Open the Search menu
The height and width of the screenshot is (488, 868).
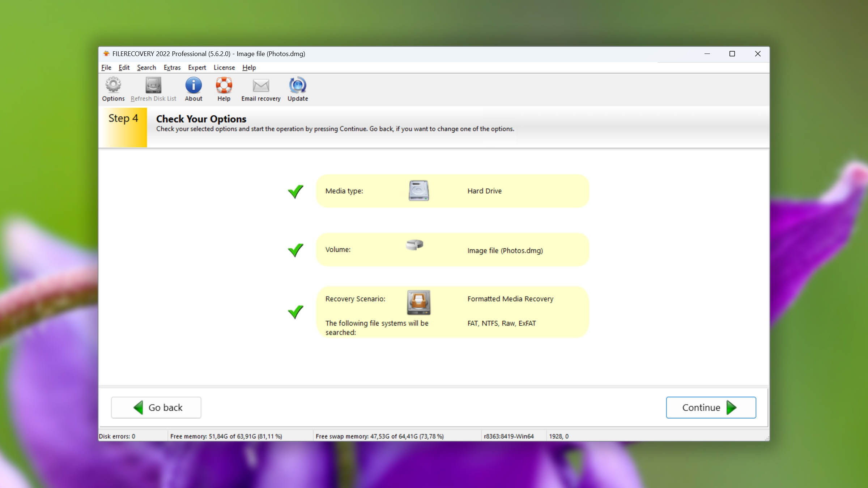(146, 68)
